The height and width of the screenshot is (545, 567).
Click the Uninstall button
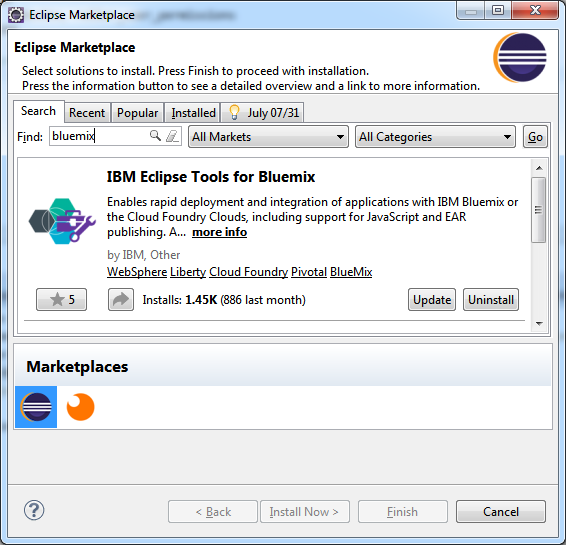coord(491,299)
